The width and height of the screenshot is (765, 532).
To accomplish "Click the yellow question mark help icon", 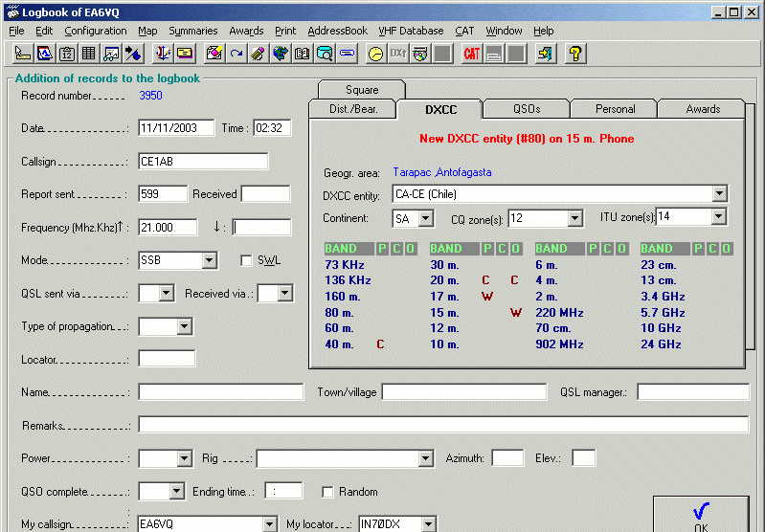I will 574,54.
